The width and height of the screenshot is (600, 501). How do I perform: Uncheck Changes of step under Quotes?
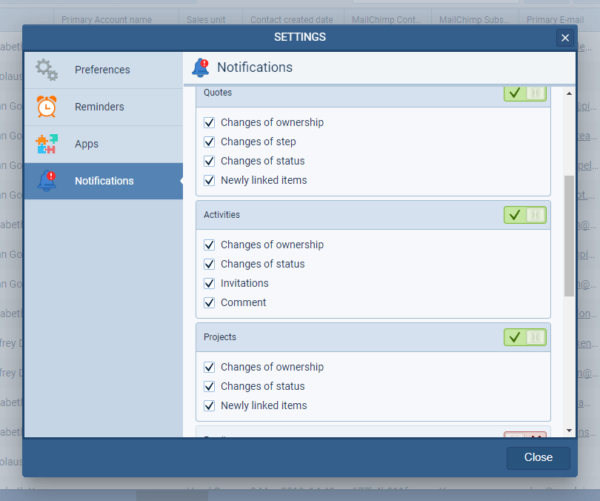tap(209, 142)
